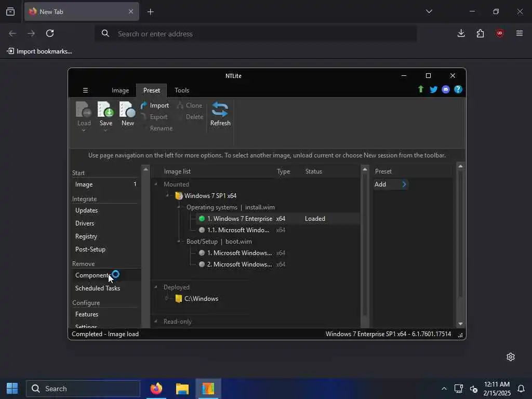
Task: Open the Load dropdown arrow
Action: pos(84,130)
